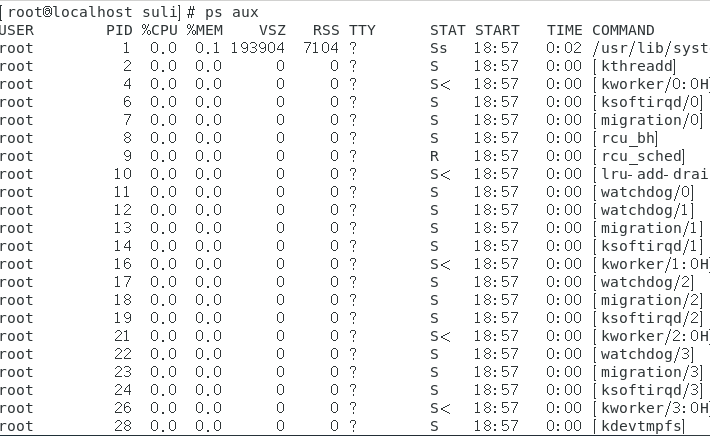Click the RSS column header
The image size is (710, 436).
[x=325, y=30]
